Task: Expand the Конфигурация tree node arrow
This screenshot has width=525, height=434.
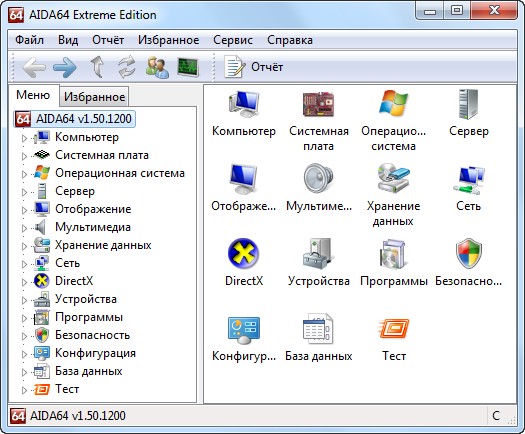Action: [x=24, y=354]
